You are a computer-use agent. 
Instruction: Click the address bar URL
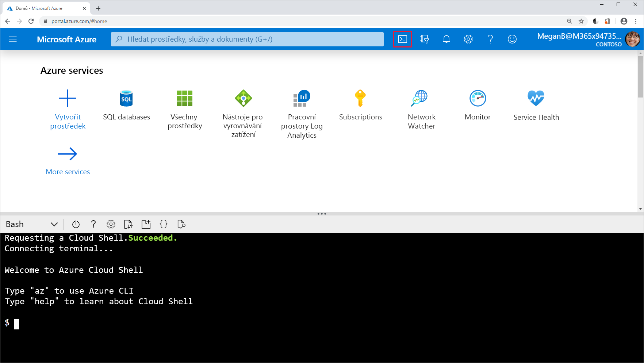(79, 21)
